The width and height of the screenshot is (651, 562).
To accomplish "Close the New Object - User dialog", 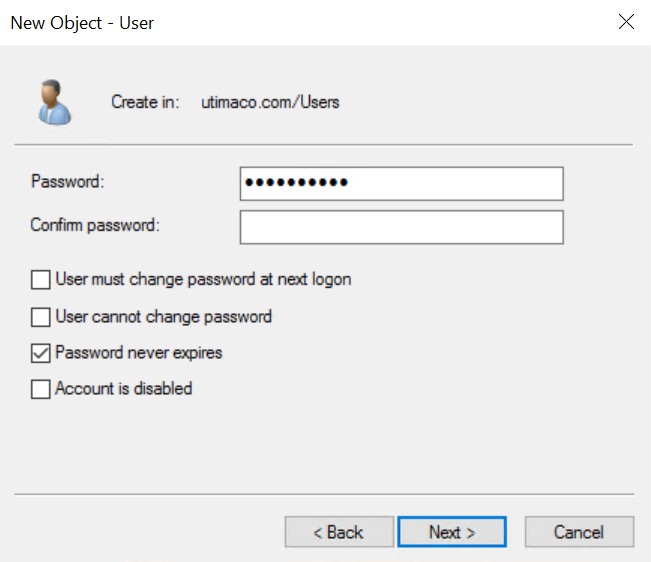I will (626, 22).
